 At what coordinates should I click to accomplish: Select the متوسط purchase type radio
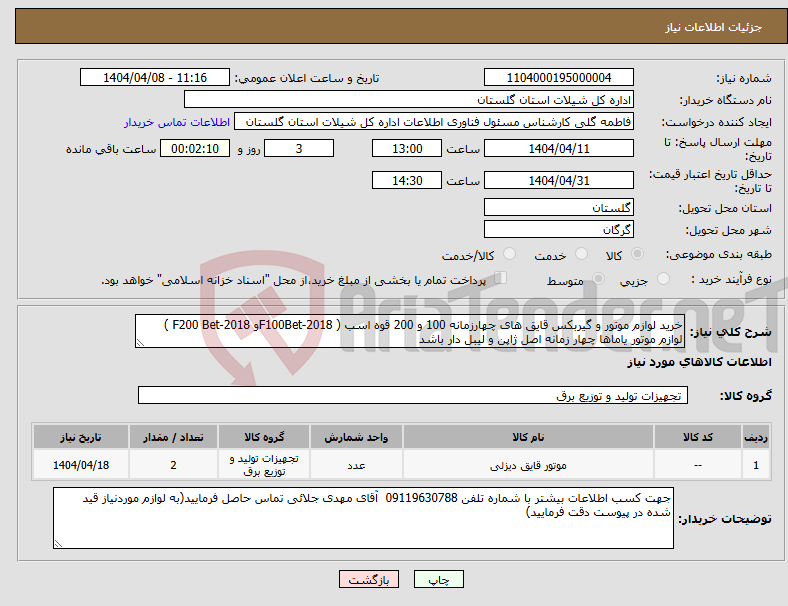click(599, 279)
